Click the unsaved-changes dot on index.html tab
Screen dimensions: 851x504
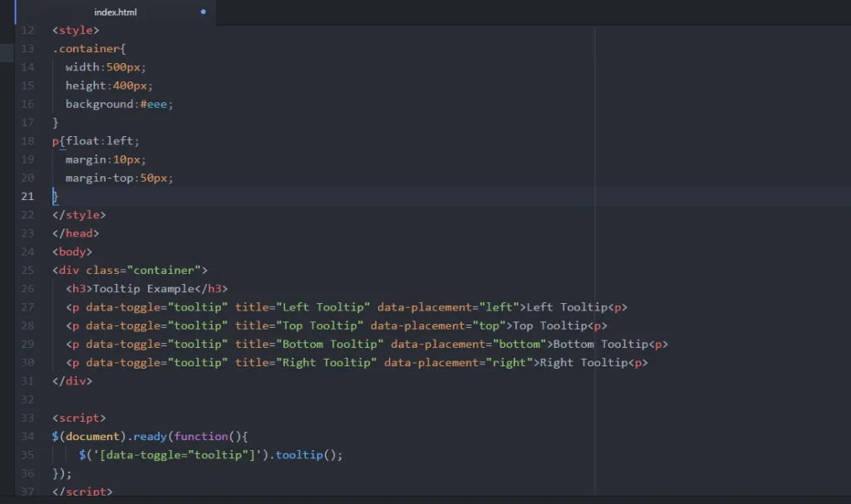203,12
